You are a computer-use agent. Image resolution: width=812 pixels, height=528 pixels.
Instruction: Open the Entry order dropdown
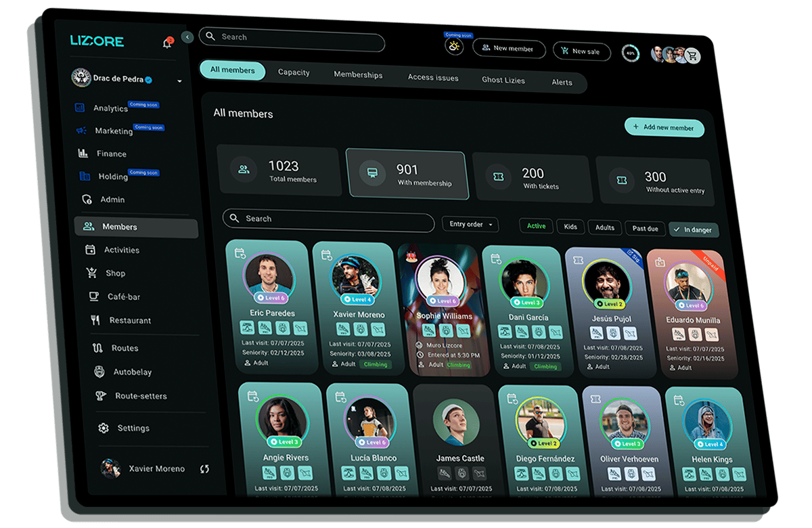tap(470, 224)
